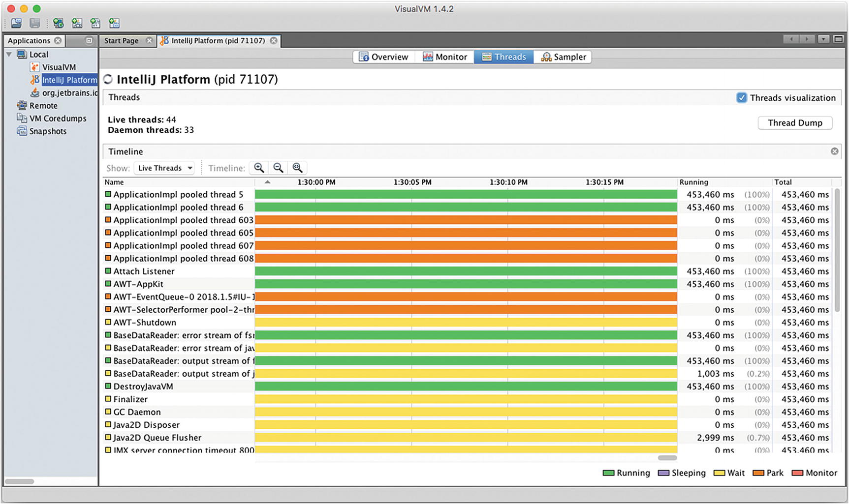Close the IntelliJ Platform (pid 71107) tab
The height and width of the screenshot is (504, 849).
274,40
